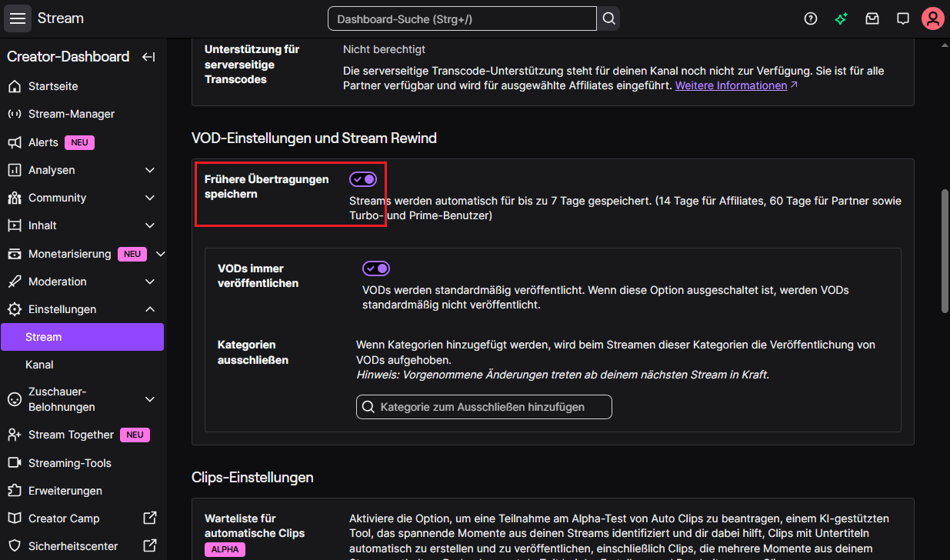Click the 'Clips-Einstellungen' heading
Viewport: 950px width, 560px height.
(x=252, y=477)
